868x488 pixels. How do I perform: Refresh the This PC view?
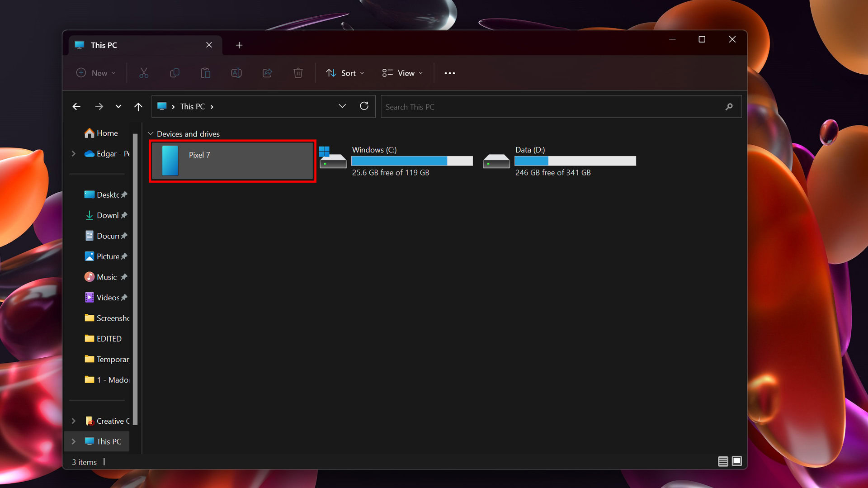[364, 106]
